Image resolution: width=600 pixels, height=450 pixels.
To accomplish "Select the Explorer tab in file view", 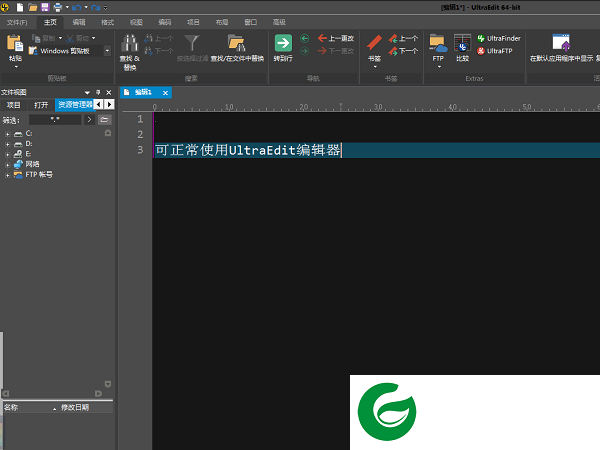I will coord(75,104).
